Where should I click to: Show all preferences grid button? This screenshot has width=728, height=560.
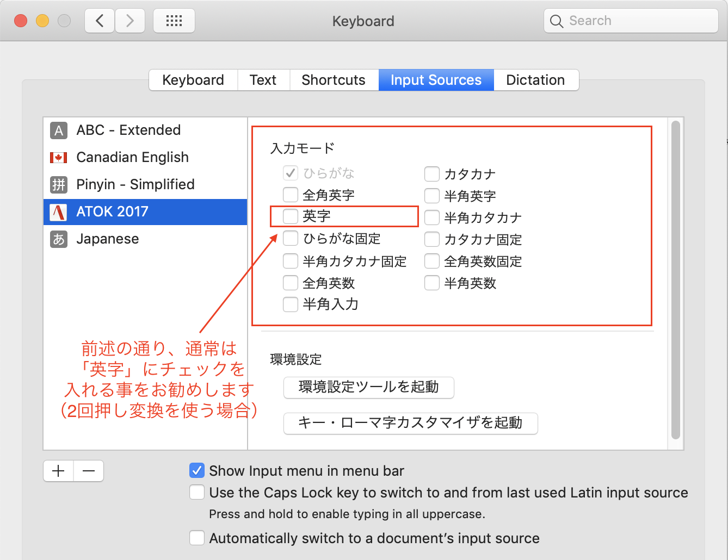[174, 21]
